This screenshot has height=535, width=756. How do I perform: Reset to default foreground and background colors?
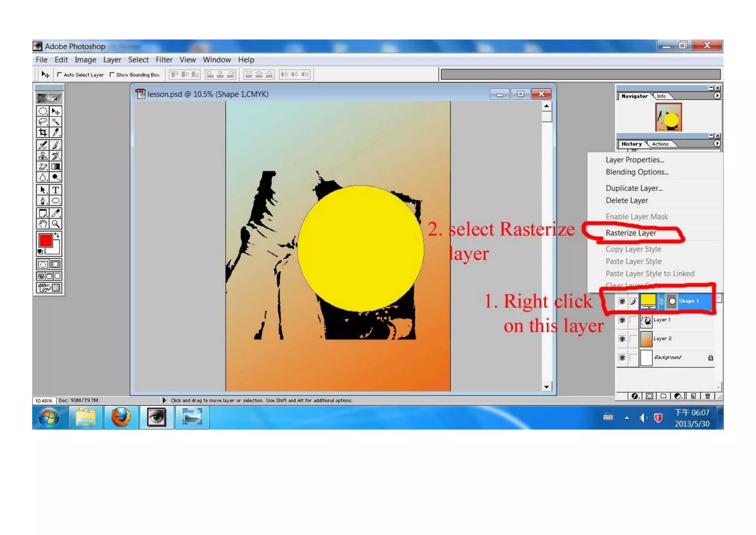point(41,252)
